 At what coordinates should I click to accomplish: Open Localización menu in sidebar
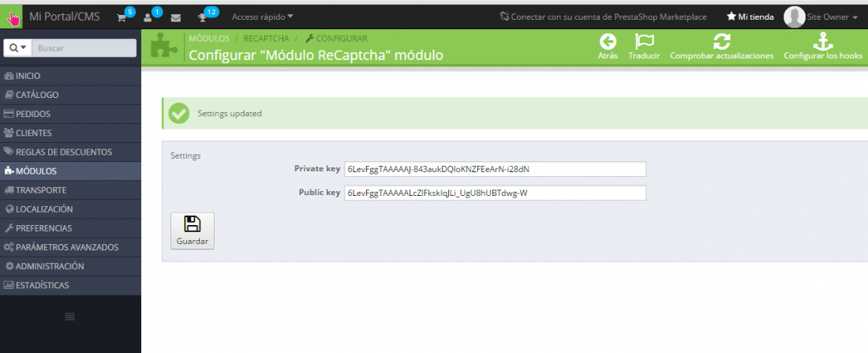[x=70, y=209]
